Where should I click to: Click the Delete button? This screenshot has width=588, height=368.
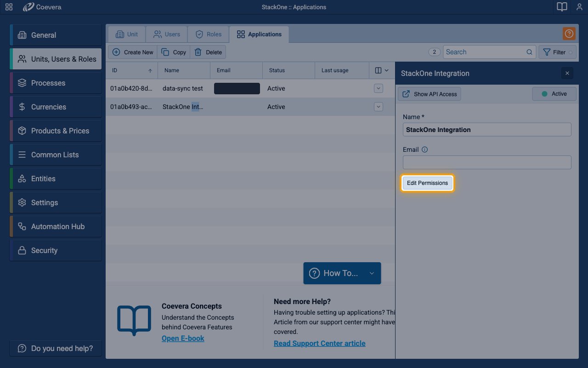208,52
